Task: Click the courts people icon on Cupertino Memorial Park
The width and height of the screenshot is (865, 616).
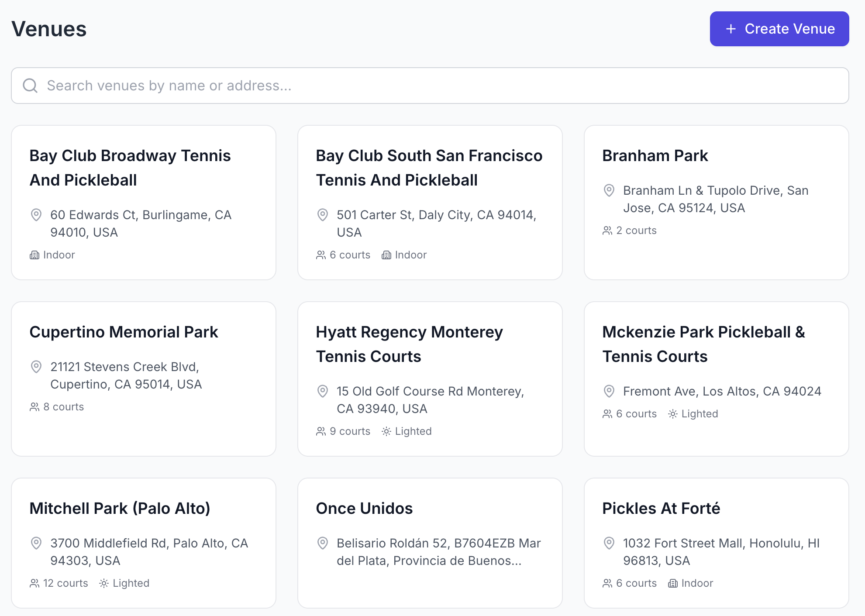Action: point(34,407)
